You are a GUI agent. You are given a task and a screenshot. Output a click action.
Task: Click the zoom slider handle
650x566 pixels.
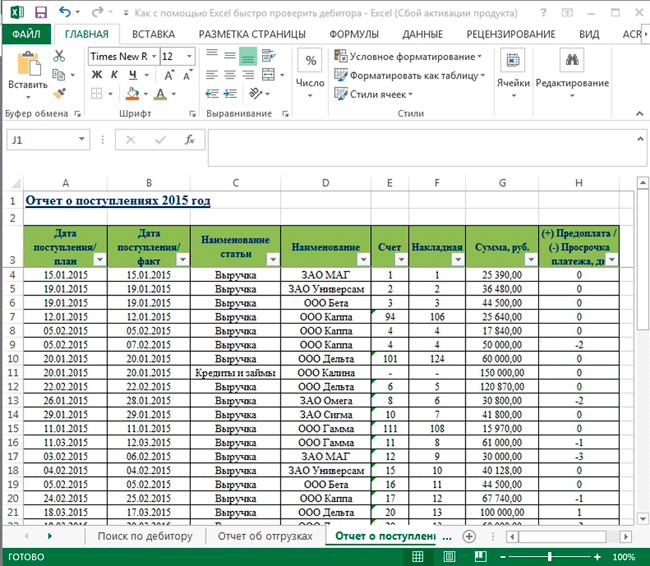coord(550,556)
